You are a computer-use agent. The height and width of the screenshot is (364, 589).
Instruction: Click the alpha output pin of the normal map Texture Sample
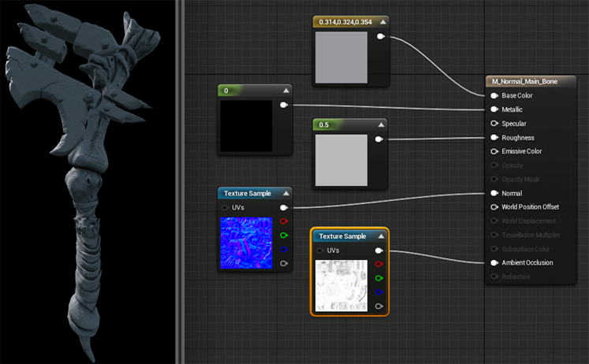point(284,264)
